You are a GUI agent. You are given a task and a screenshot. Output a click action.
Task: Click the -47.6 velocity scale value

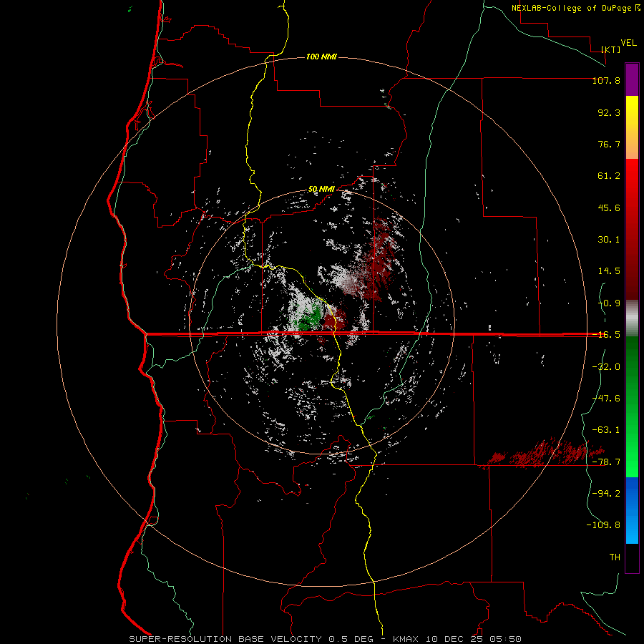[606, 399]
